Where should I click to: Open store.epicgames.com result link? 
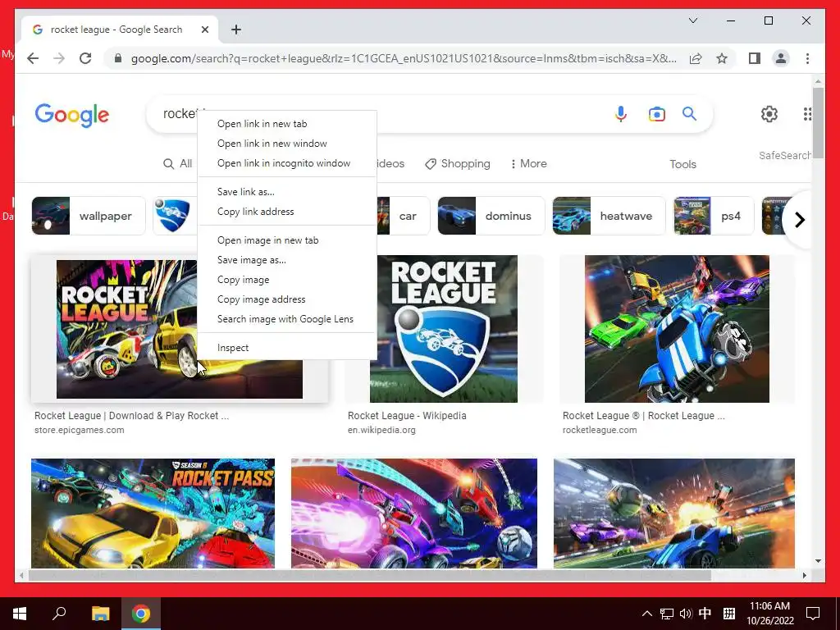click(80, 430)
